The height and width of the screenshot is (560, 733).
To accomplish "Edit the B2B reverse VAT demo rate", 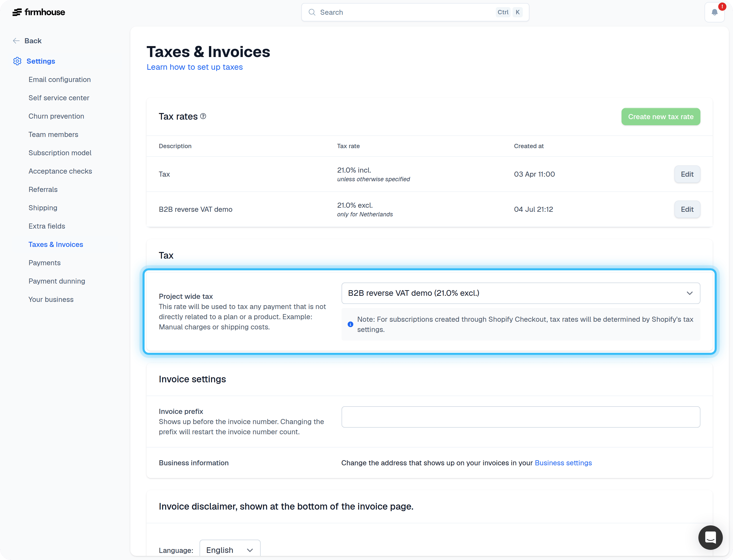I will tap(687, 209).
